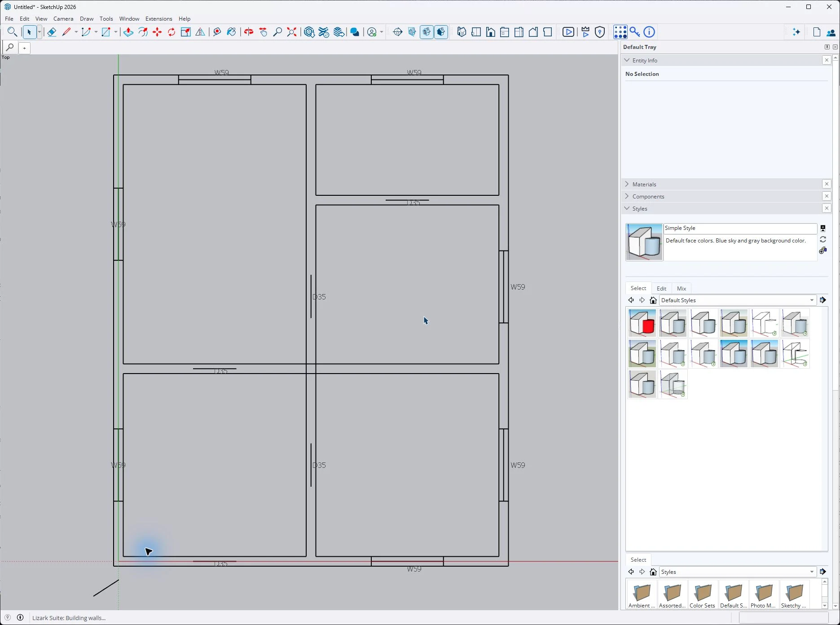This screenshot has height=625, width=840.
Task: Activate the Rotate tool
Action: click(172, 32)
